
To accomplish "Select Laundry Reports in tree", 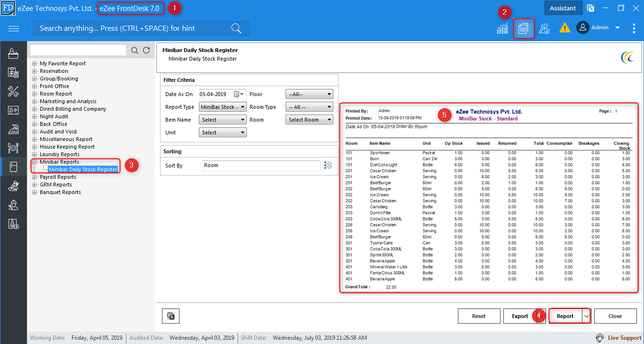I will (60, 154).
